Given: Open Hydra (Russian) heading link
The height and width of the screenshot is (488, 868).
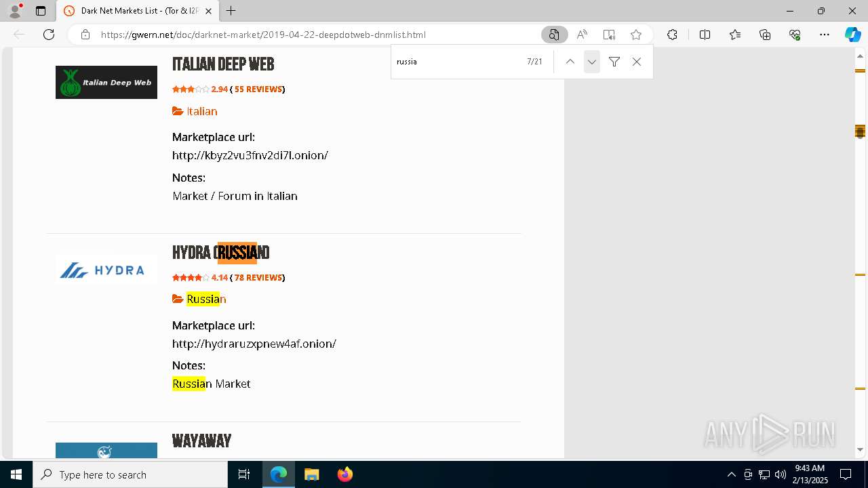Looking at the screenshot, I should coord(221,253).
